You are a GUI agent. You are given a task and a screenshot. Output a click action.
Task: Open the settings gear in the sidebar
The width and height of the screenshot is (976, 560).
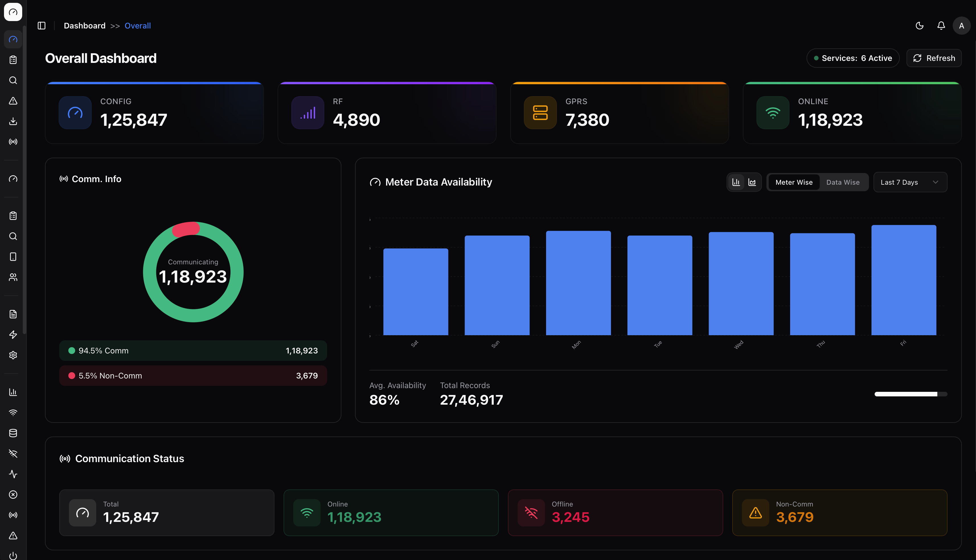[13, 355]
